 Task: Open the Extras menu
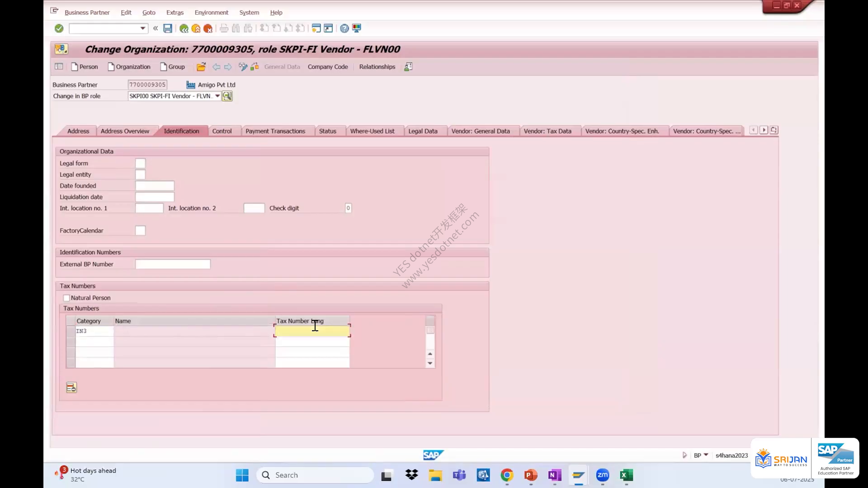[175, 13]
